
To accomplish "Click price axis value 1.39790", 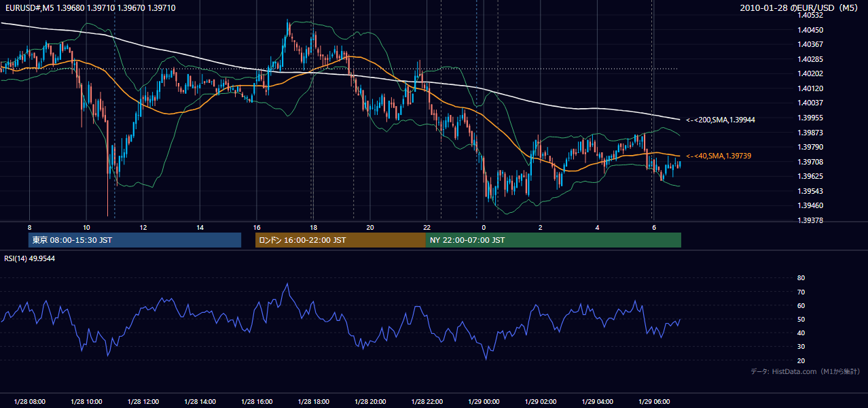I will click(x=810, y=147).
